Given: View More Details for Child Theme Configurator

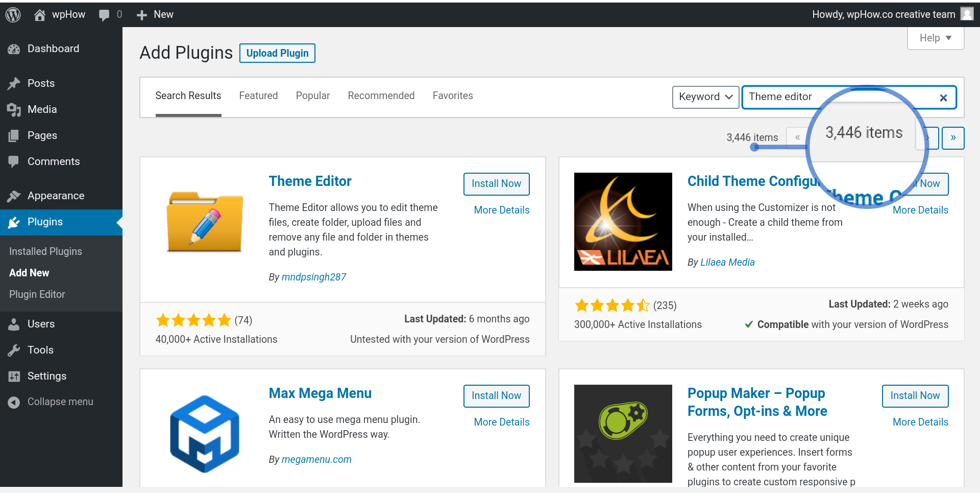Looking at the screenshot, I should coord(920,210).
